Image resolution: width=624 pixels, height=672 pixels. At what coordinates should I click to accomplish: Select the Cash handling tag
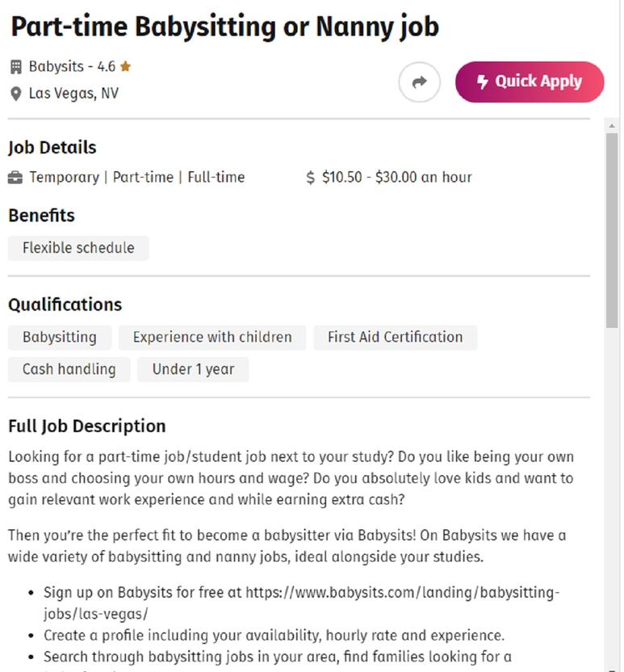click(69, 369)
